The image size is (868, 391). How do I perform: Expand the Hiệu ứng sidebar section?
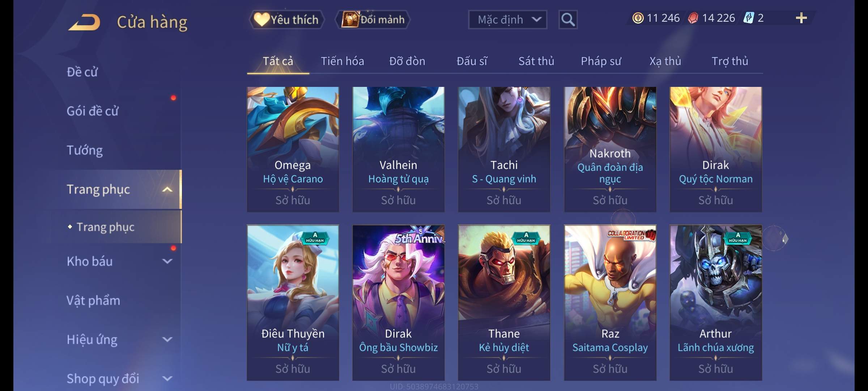(167, 339)
